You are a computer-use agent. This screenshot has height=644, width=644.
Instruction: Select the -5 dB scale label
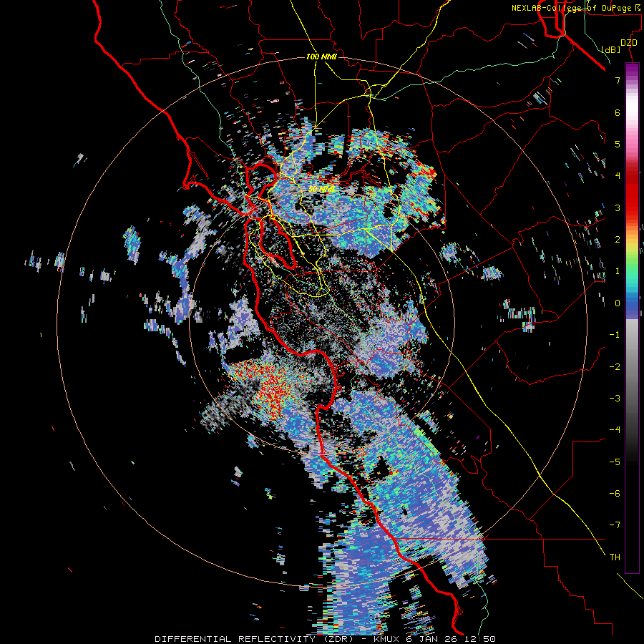coord(615,462)
